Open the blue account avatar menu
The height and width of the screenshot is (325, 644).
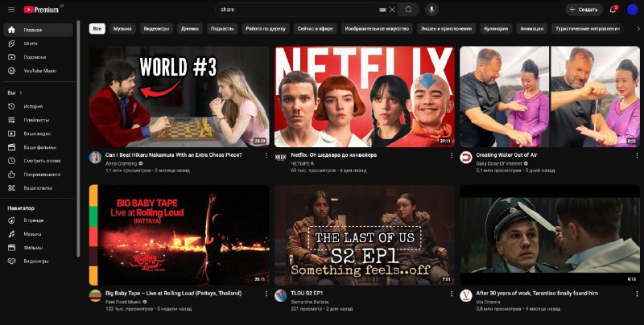click(x=632, y=10)
